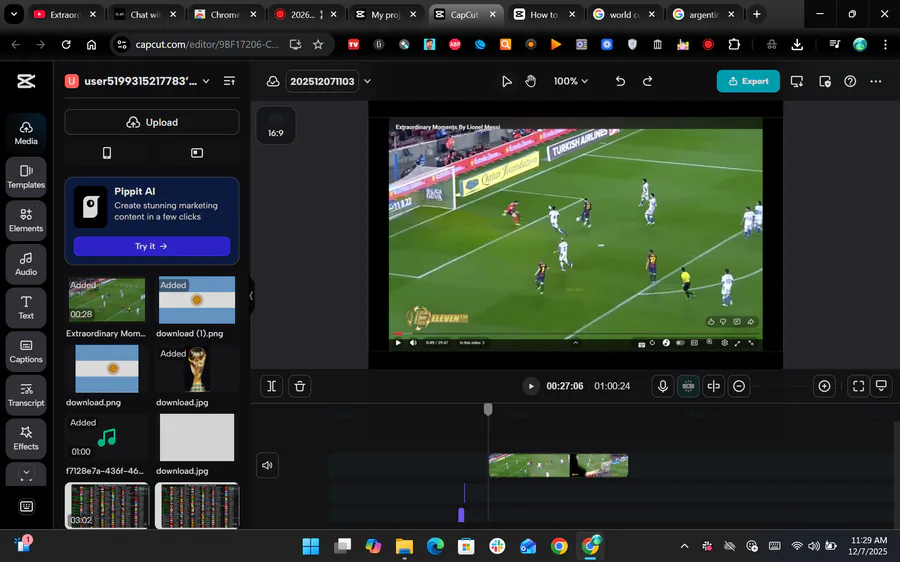Select Extraordinary Mom... video thumbnail
900x562 pixels.
point(107,300)
